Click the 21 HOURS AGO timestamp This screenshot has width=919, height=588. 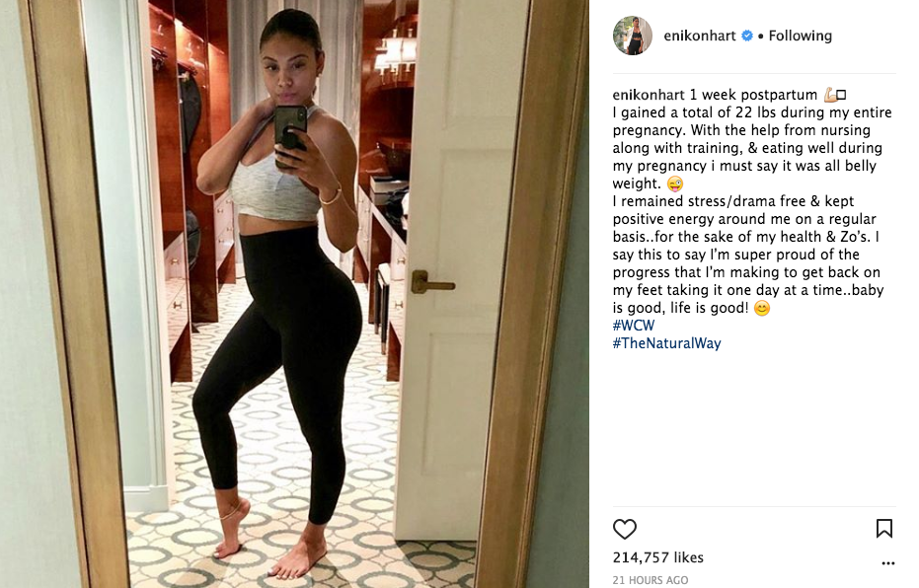point(650,580)
